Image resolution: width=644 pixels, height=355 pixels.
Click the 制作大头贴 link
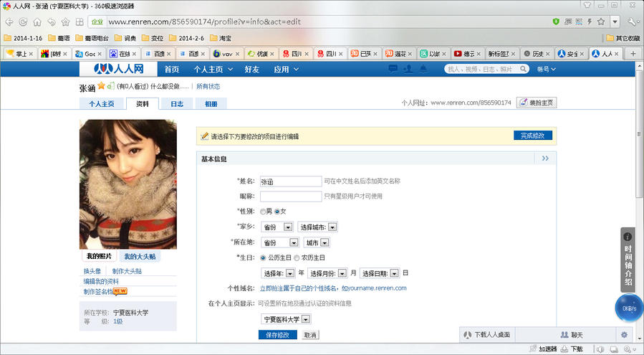pos(127,271)
